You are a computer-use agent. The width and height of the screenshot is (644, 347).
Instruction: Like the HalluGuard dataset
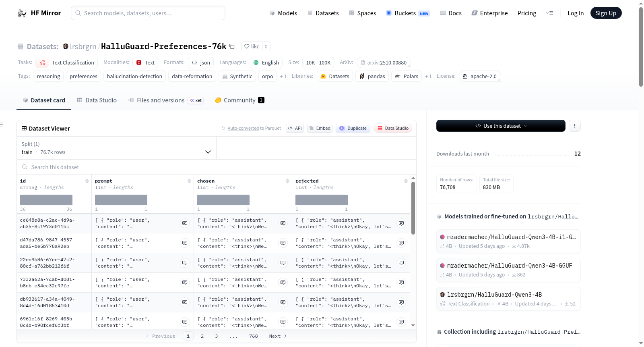pos(252,46)
